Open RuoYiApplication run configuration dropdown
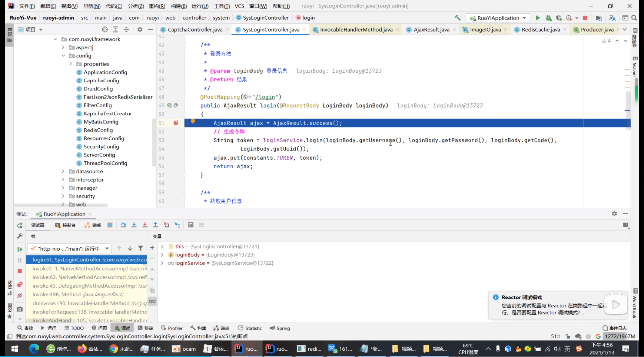 coord(498,18)
